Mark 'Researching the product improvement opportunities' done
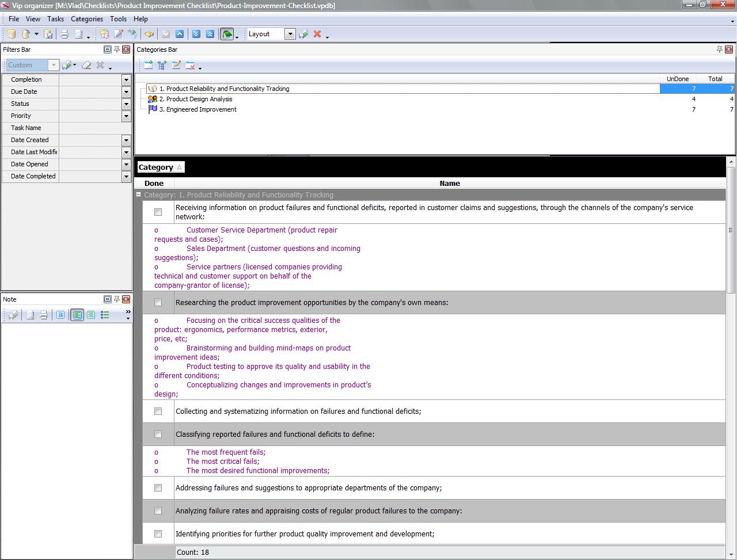 click(158, 303)
